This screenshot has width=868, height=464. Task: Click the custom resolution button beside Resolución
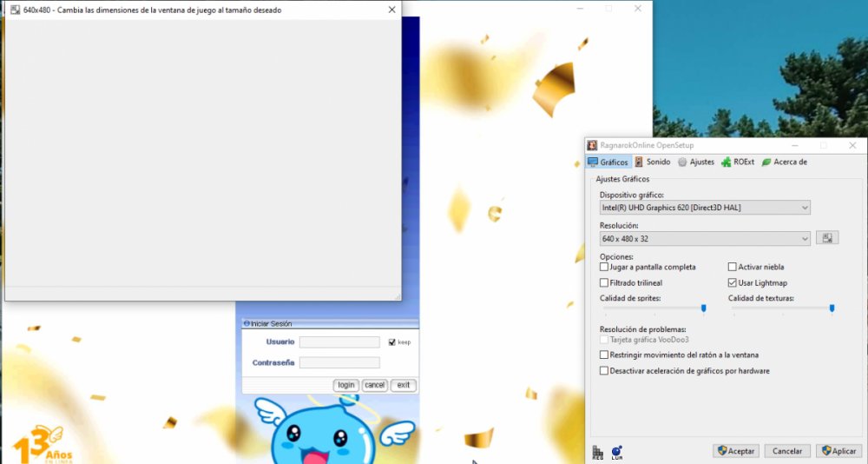[827, 238]
